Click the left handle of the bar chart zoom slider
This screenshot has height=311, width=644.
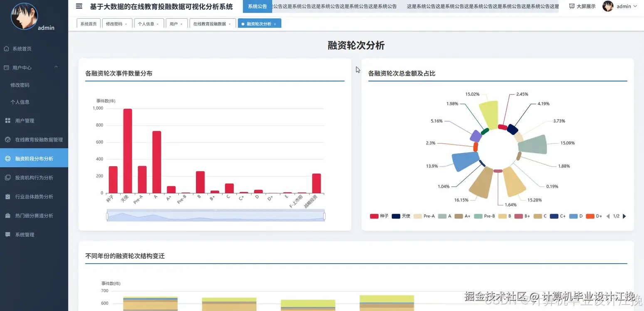(x=107, y=216)
